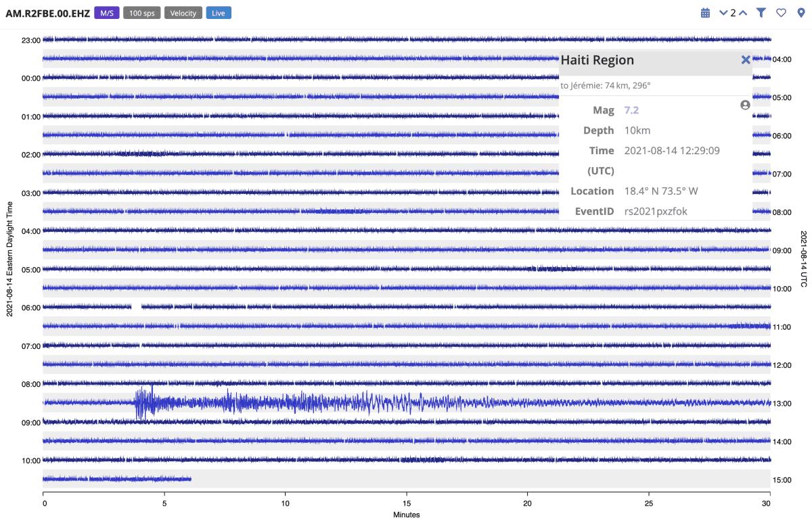Open the magnitude 7.2 link
812x524 pixels.
click(x=631, y=110)
